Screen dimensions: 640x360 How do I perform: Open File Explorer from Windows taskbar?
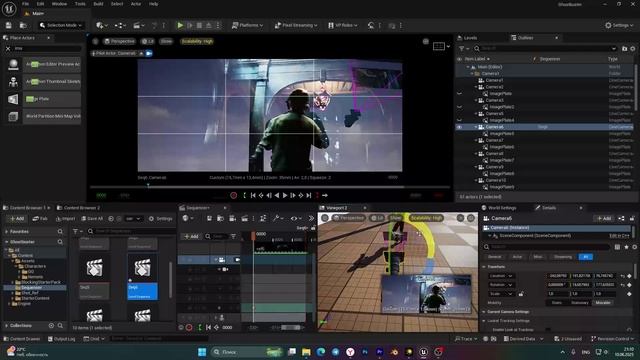[306, 352]
